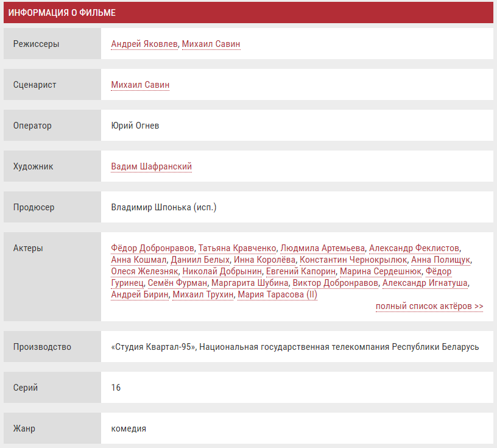Image resolution: width=497 pixels, height=448 pixels.
Task: Click the Александр Феклистов actor link
Action: [x=414, y=248]
